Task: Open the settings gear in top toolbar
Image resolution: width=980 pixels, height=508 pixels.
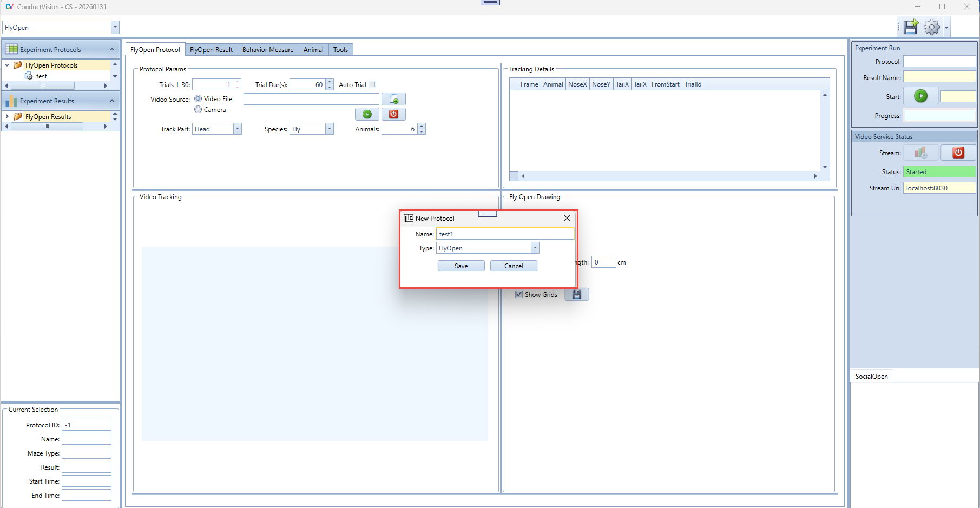Action: [x=931, y=27]
